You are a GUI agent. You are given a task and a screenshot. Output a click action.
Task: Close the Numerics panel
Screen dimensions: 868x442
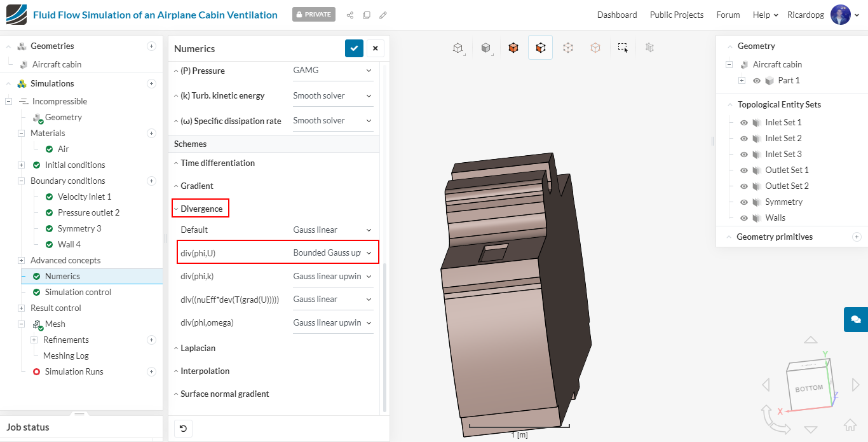click(x=376, y=48)
